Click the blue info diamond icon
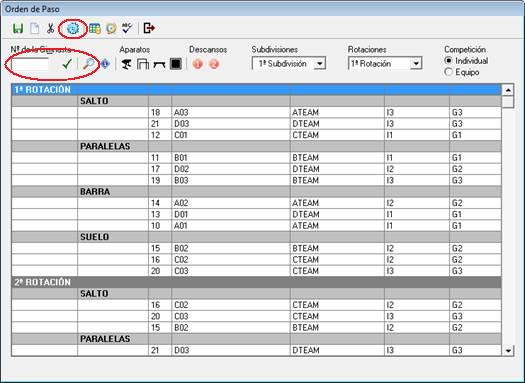The width and height of the screenshot is (525, 383). 105,64
